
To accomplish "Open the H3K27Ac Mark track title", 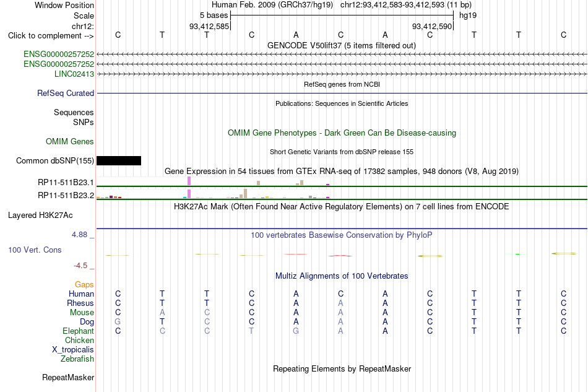I will point(341,206).
